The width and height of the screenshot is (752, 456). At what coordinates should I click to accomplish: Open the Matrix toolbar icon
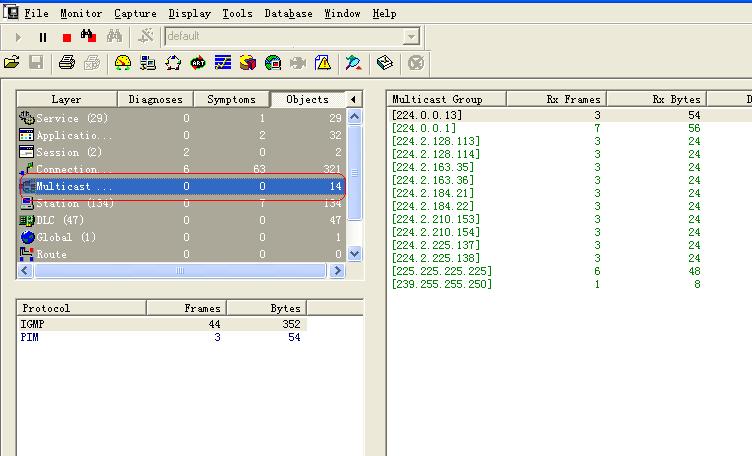(x=173, y=63)
